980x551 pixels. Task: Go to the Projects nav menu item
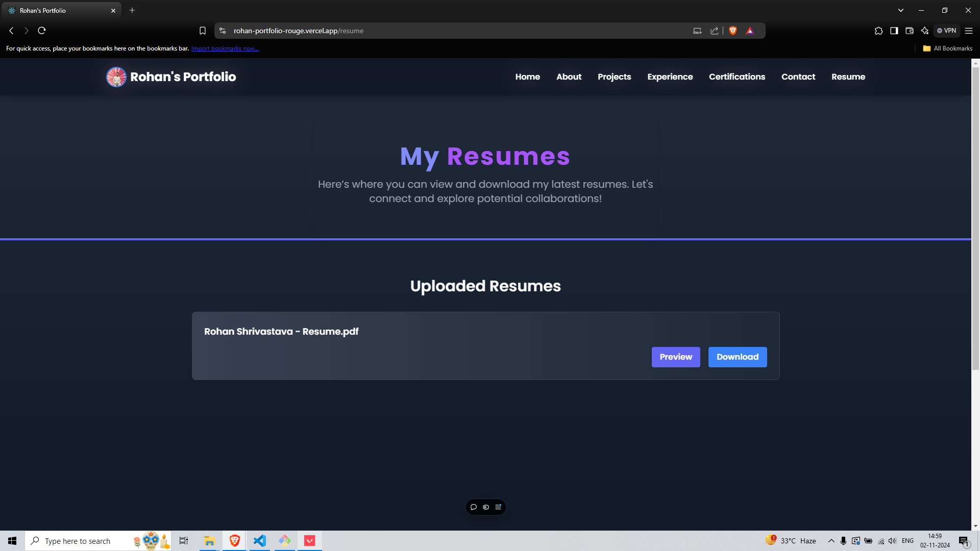pos(614,77)
